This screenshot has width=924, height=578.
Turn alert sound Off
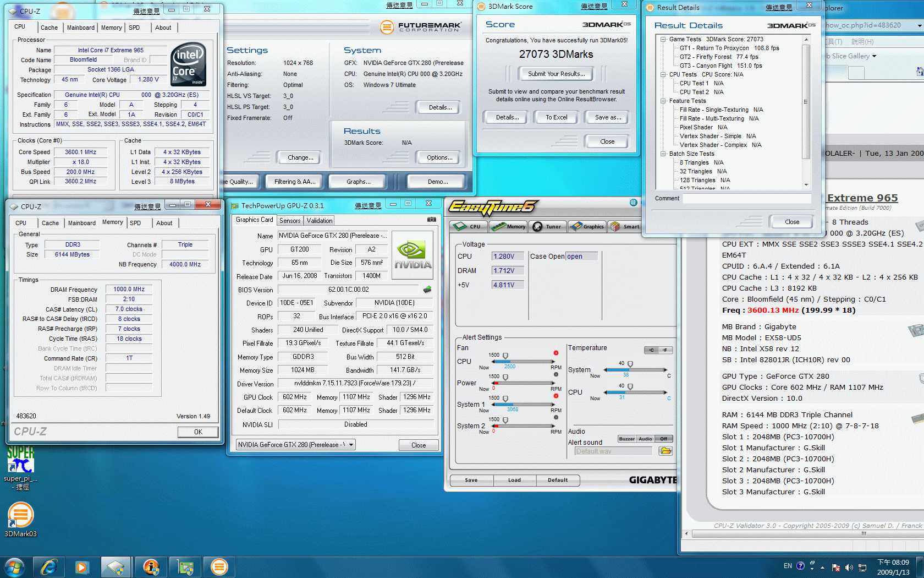(664, 439)
